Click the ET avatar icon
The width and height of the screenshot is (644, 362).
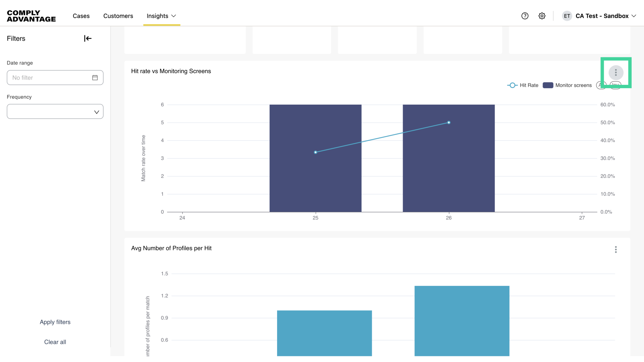(567, 16)
